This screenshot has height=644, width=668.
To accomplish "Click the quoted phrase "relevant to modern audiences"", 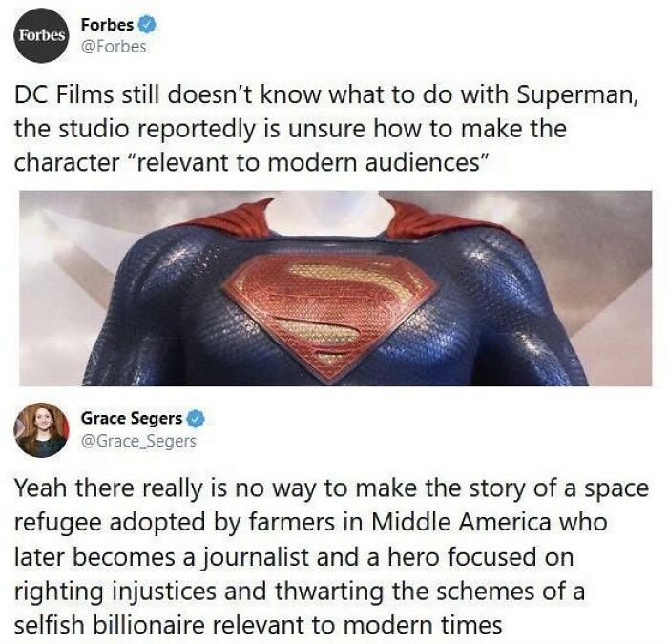I will [306, 163].
